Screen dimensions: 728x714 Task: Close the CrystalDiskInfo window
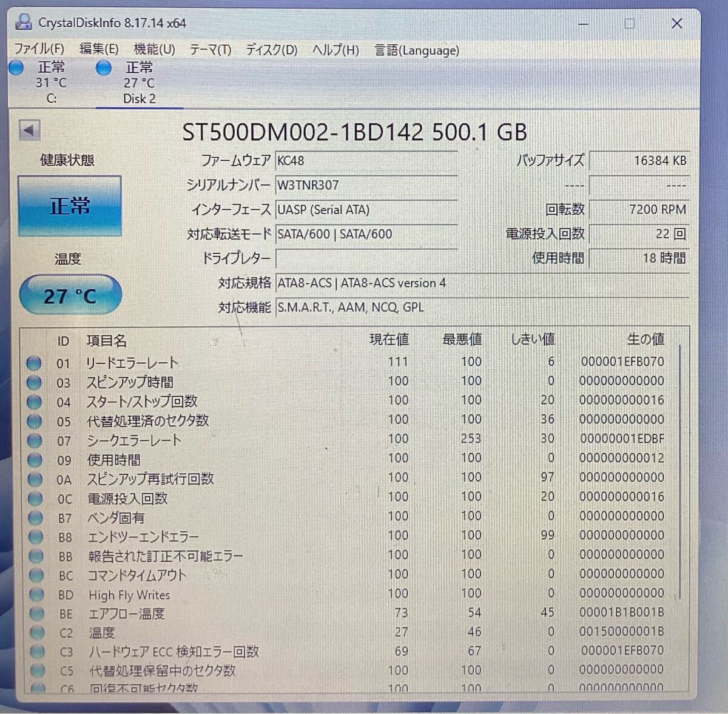click(x=677, y=24)
